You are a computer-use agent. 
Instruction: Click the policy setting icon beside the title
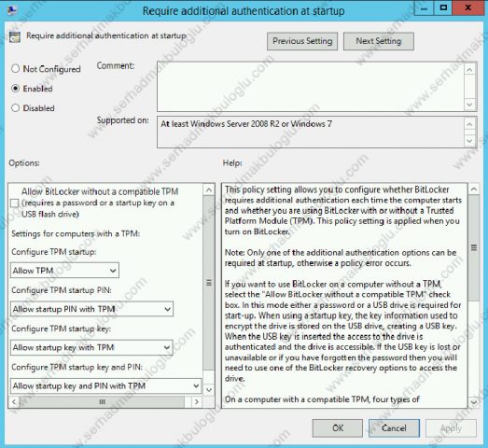point(15,36)
